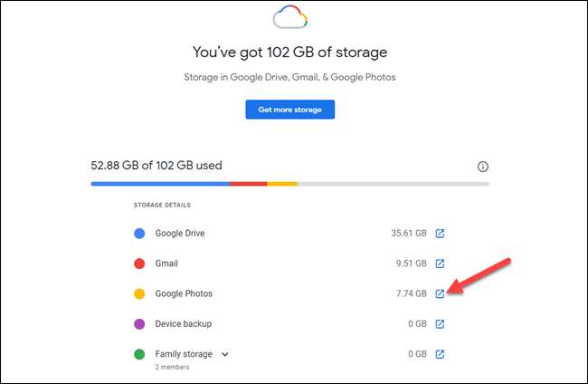
Task: Open Google Drive storage external link icon
Action: [440, 234]
